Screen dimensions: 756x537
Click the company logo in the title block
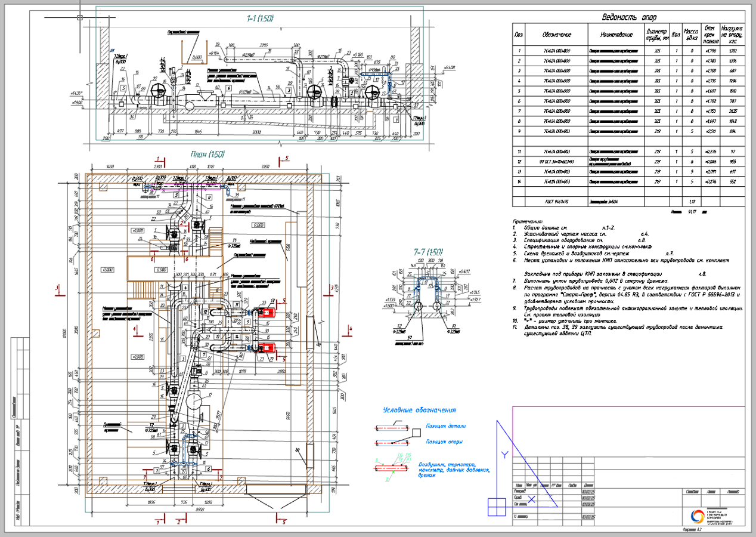(x=698, y=516)
